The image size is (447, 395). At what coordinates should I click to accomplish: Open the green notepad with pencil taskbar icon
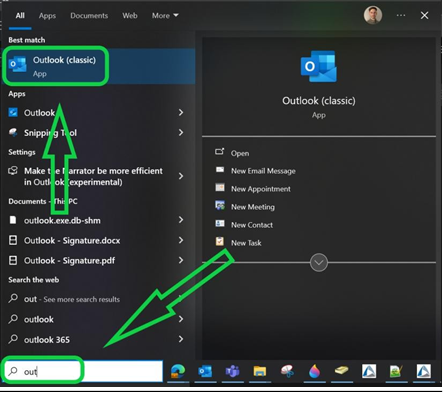(396, 371)
